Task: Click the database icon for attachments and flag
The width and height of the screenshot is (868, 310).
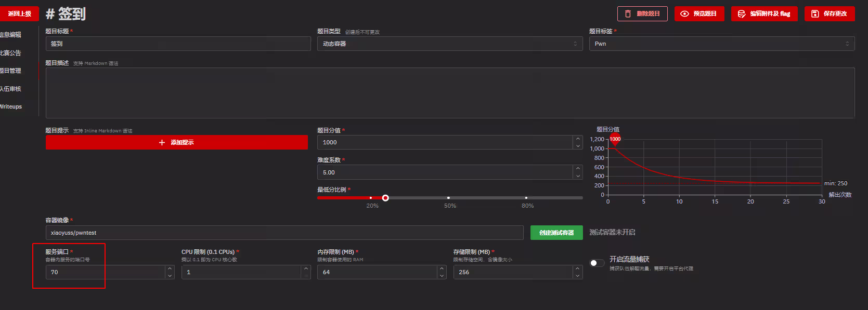Action: (741, 14)
